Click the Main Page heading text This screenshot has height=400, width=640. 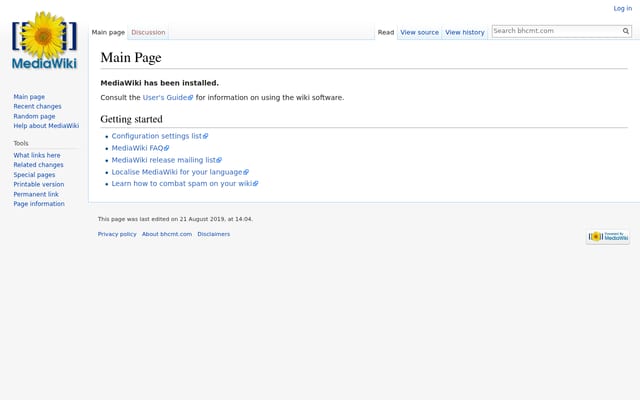coord(131,58)
